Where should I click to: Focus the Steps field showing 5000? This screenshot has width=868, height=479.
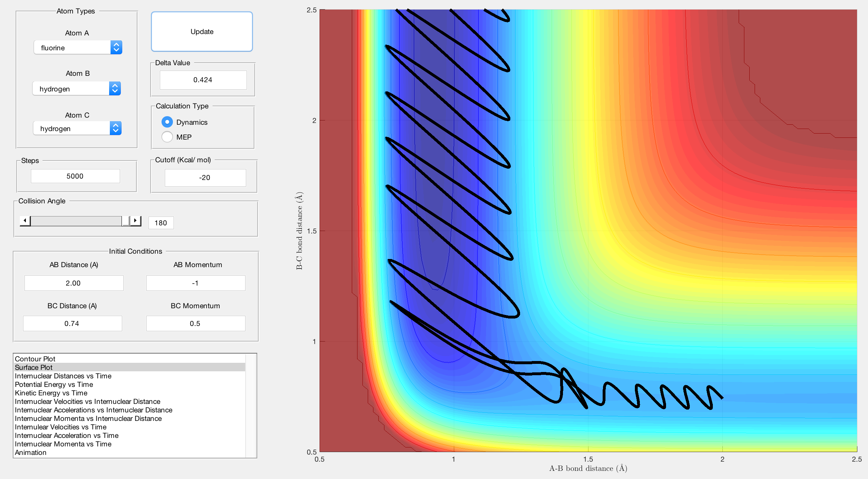pyautogui.click(x=75, y=176)
